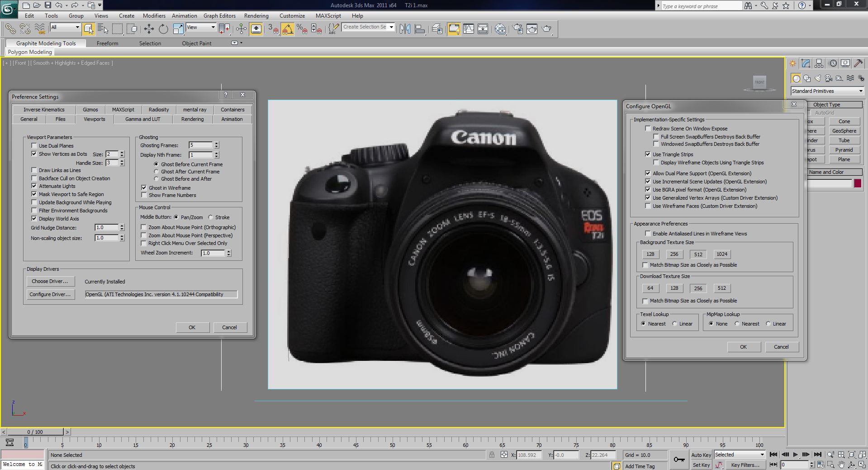Enable Show Frame Numbers checkbox
Screen dimensions: 868x470
[x=144, y=195]
